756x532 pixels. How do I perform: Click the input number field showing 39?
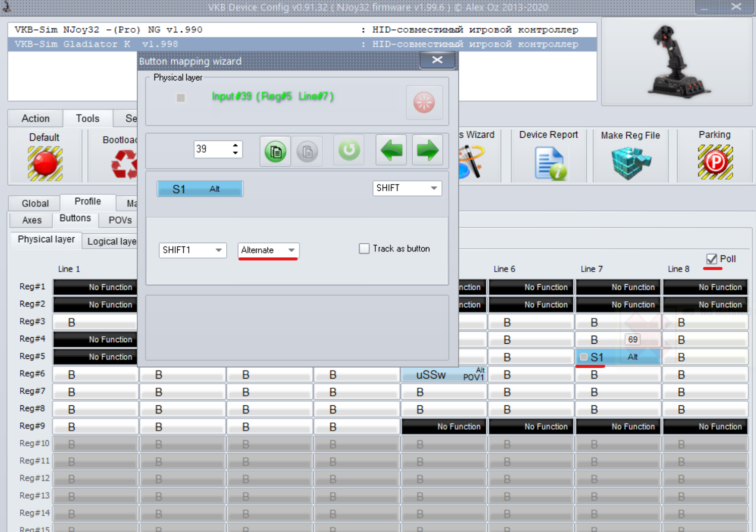coord(212,149)
